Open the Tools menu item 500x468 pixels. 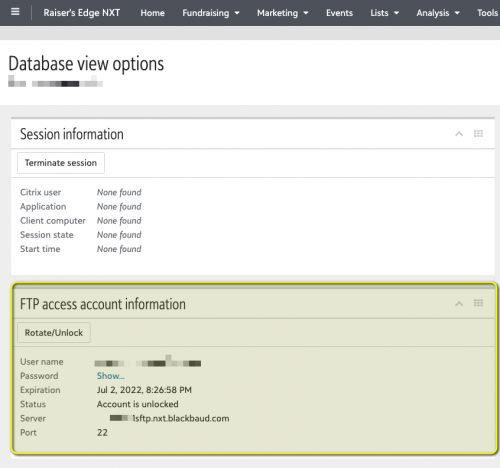(488, 13)
